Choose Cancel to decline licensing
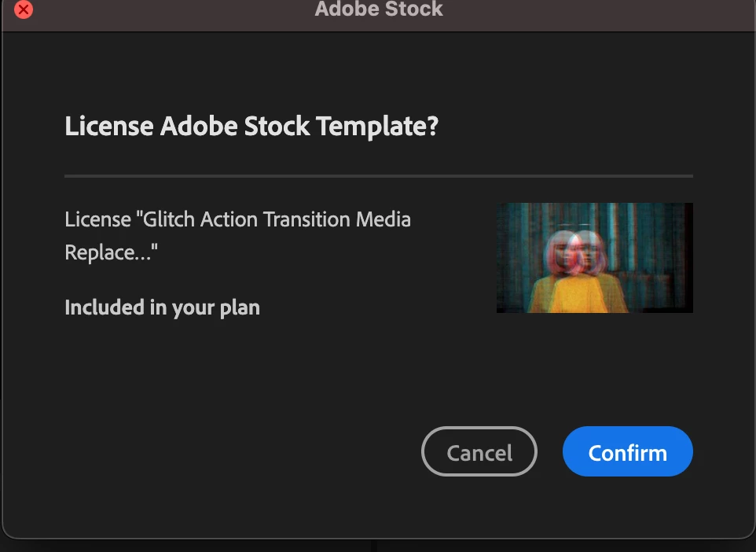Screen dimensions: 756x552 coord(479,452)
